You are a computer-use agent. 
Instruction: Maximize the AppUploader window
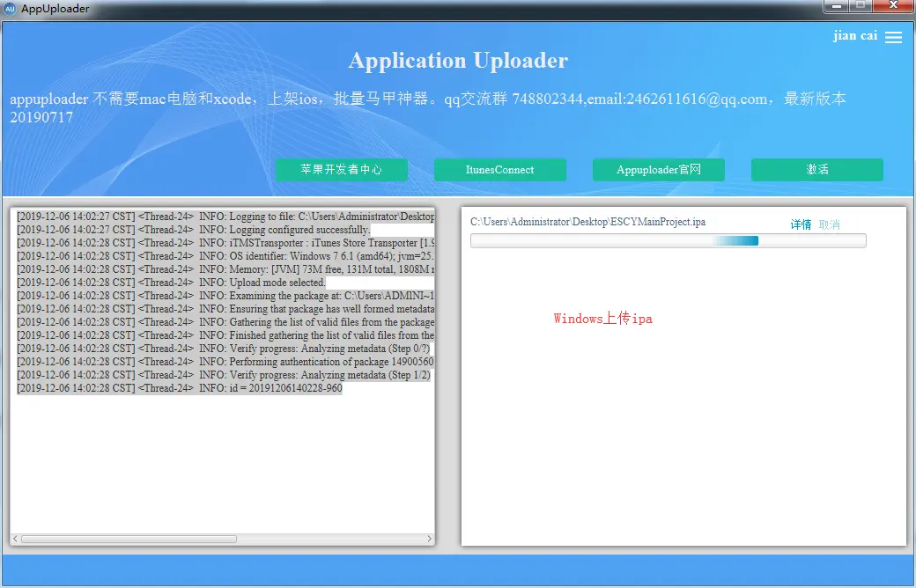coord(861,6)
